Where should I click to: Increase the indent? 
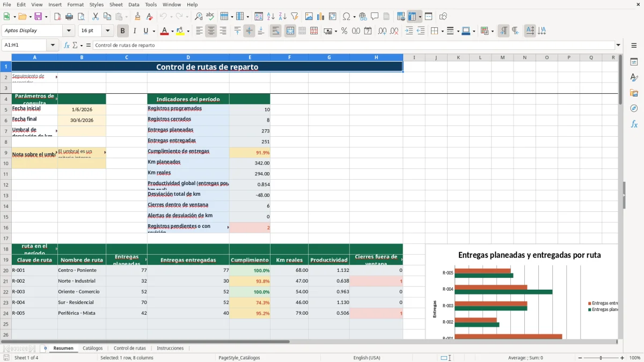[x=409, y=31]
